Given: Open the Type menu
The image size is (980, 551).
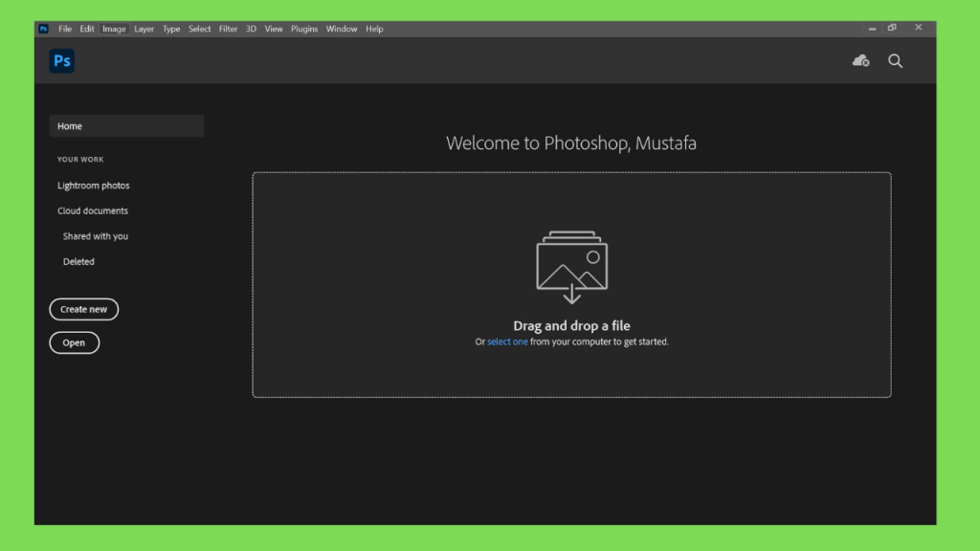Looking at the screenshot, I should (171, 29).
